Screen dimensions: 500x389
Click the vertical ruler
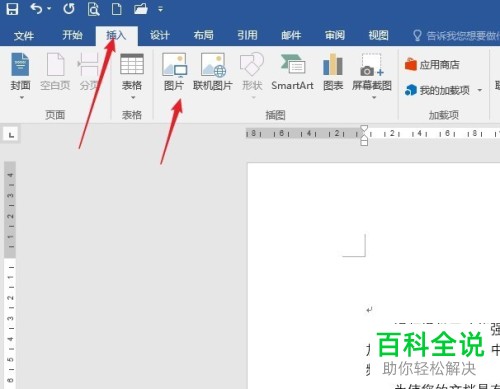pos(10,275)
